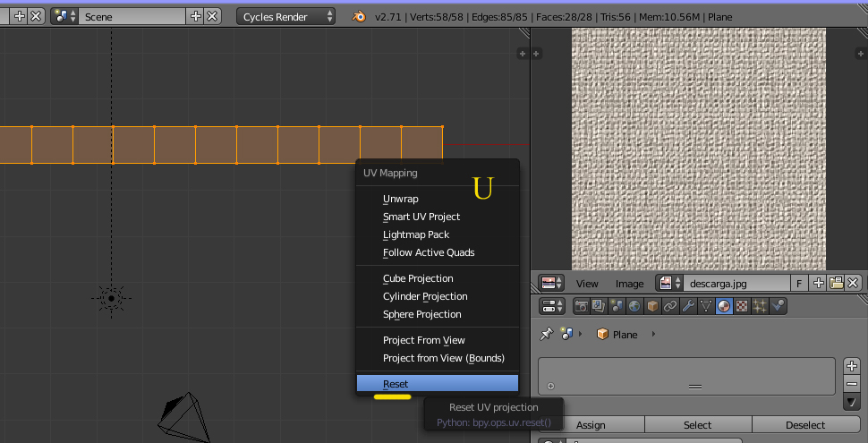Image resolution: width=868 pixels, height=443 pixels.
Task: Browse scenes dropdown beside Scene field
Action: point(64,17)
